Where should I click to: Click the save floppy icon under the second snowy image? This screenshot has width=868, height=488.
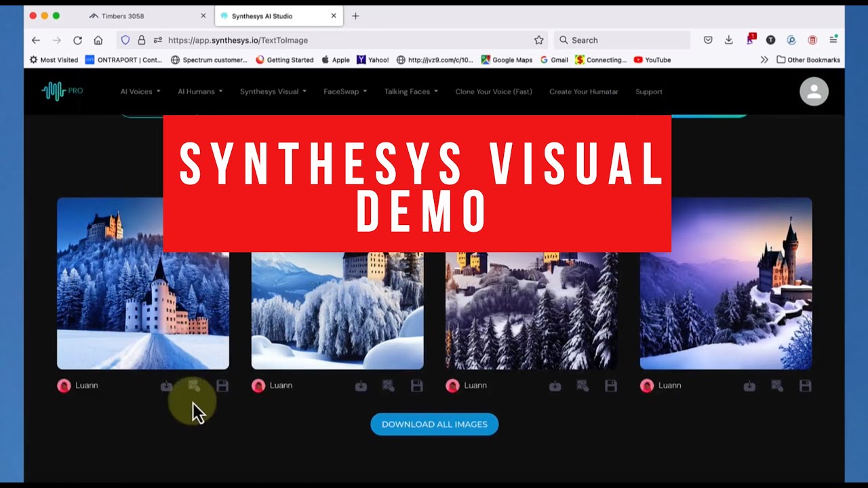(417, 386)
